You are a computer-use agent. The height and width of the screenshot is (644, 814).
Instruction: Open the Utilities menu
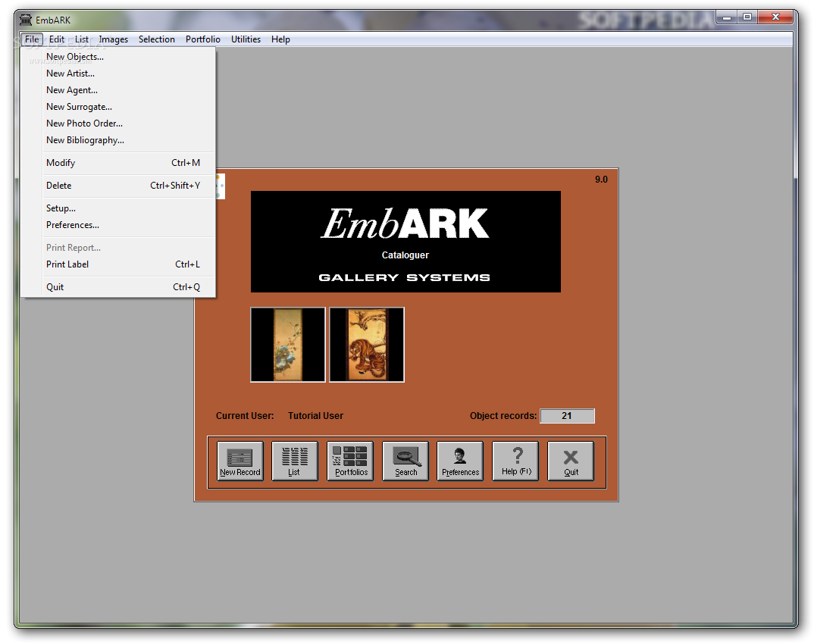click(x=246, y=39)
